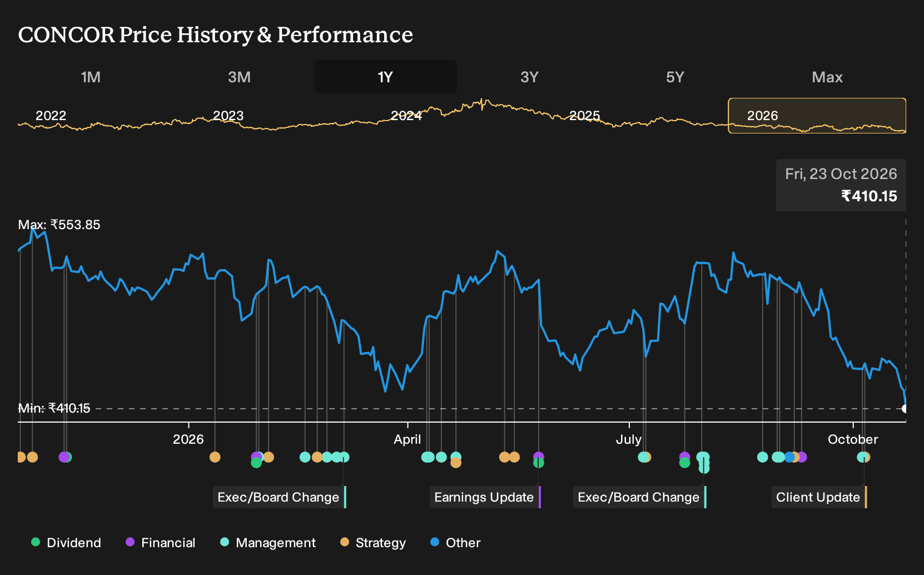Click the orange Strategy dot right of the first green dot
This screenshot has height=575, width=924.
[269, 457]
